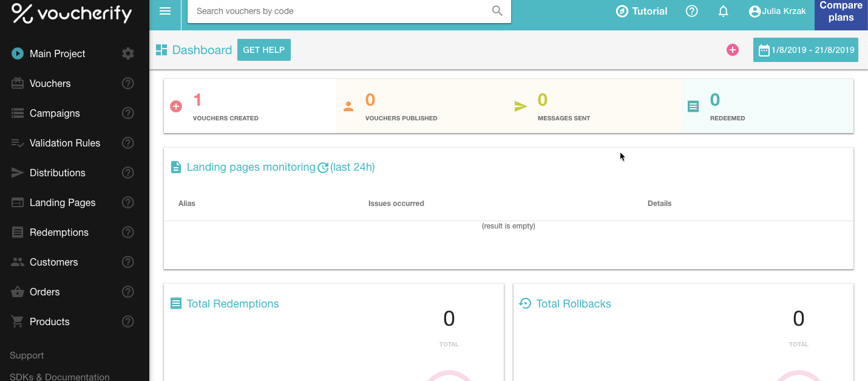Click help icon next to Campaigns
The width and height of the screenshot is (868, 381).
coord(127,113)
